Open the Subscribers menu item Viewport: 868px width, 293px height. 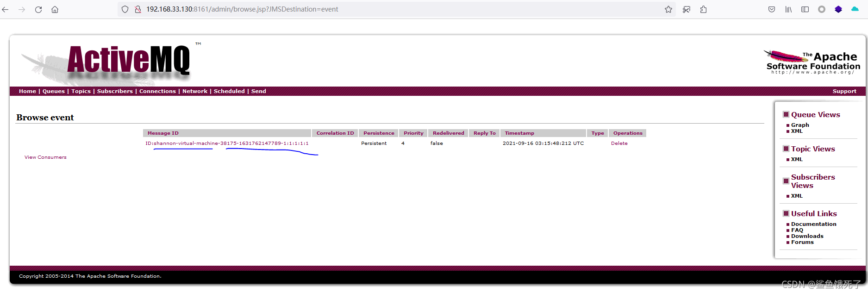pos(115,91)
